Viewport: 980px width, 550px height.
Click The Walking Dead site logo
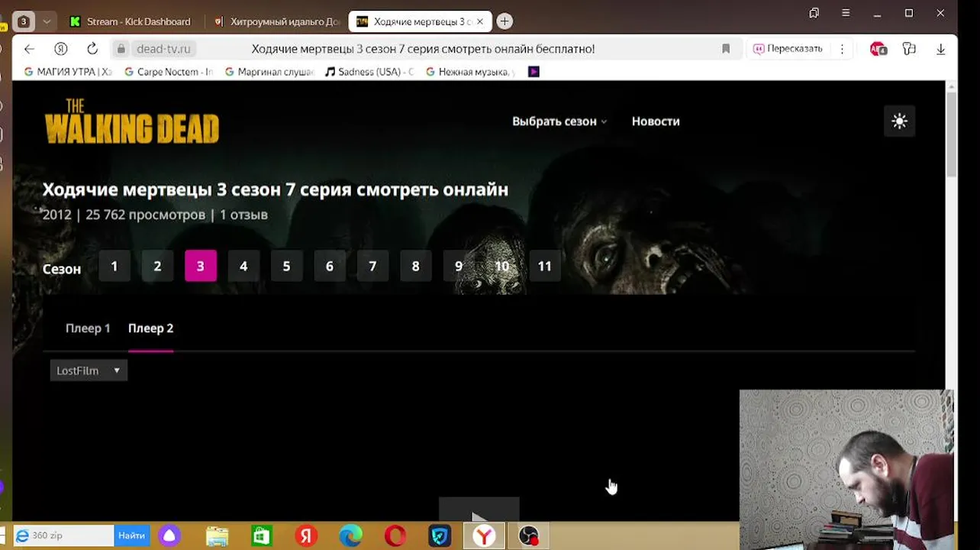tap(131, 121)
